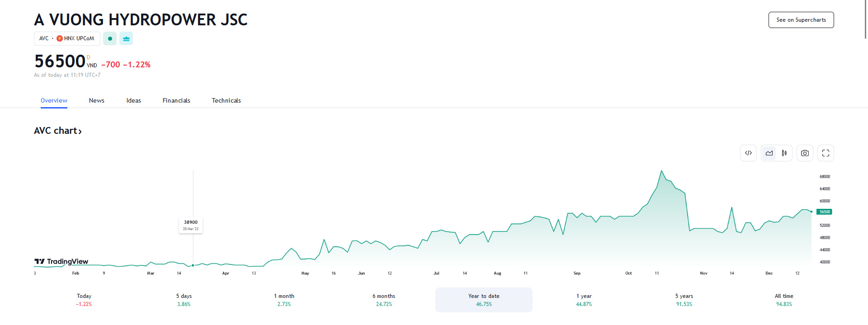Screen dimensions: 868x325
Task: Select the 1 year range
Action: pos(583,300)
